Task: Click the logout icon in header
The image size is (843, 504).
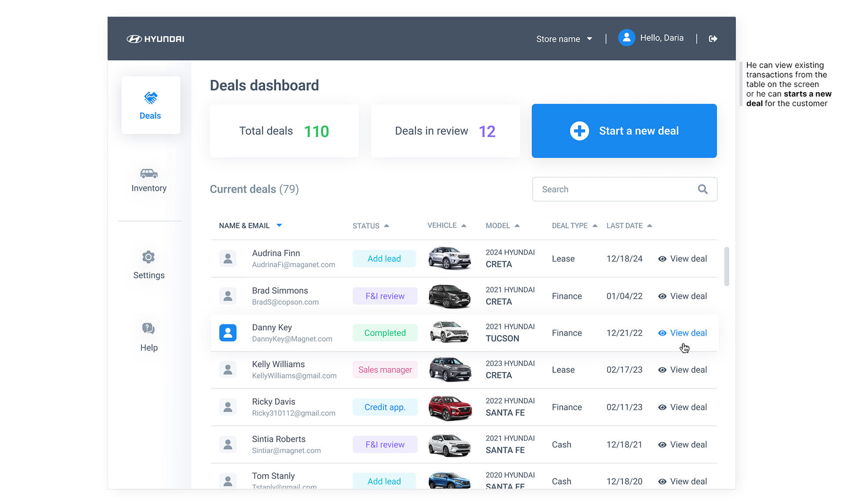Action: [713, 39]
